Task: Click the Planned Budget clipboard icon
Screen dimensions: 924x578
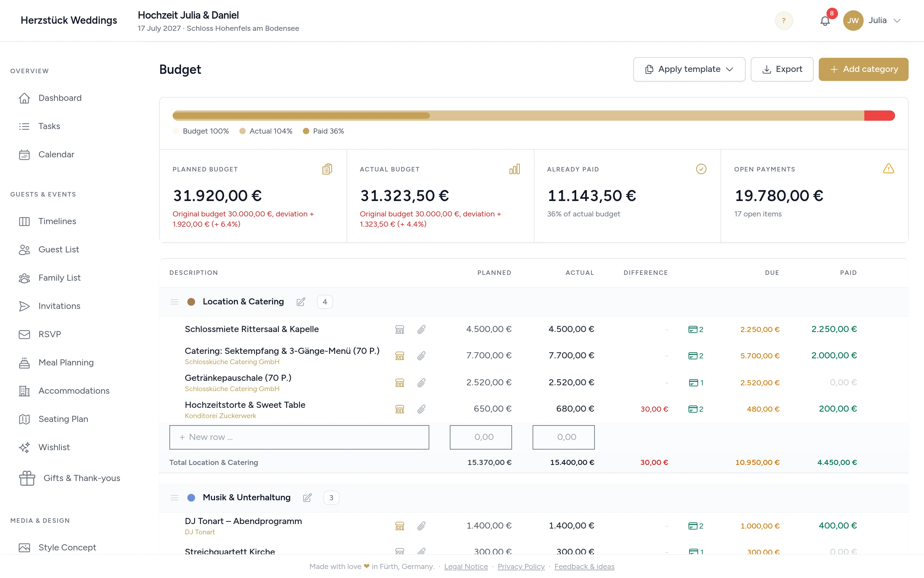Action: pos(327,169)
